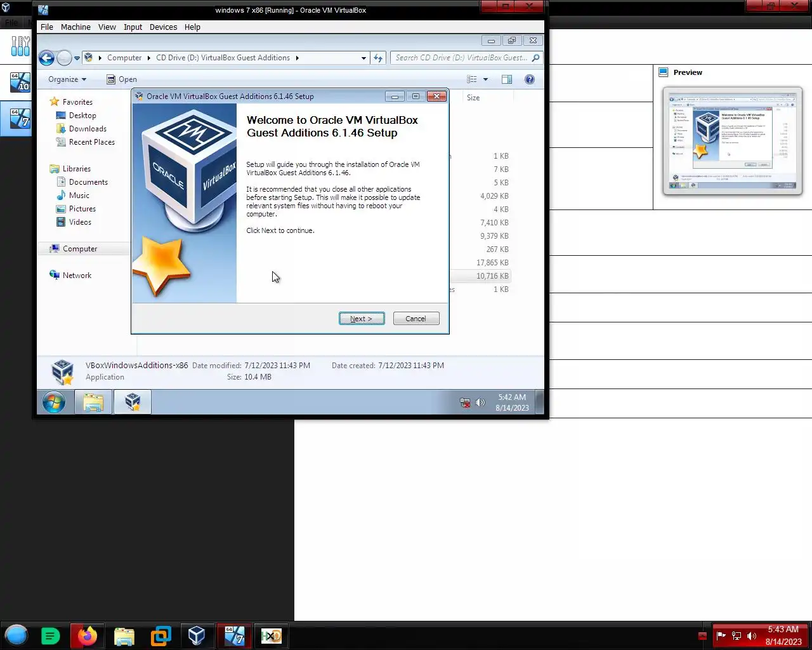
Task: Click host Action Center flag icon
Action: click(x=721, y=635)
